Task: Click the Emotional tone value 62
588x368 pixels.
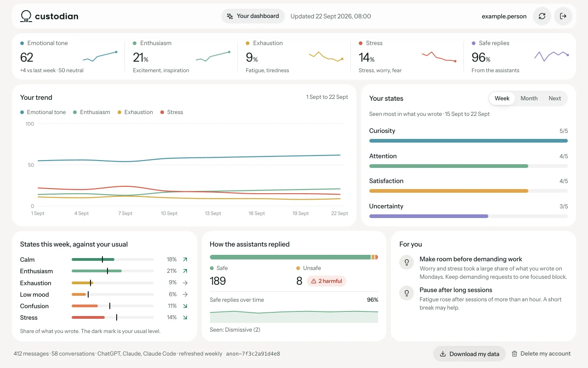Action: pyautogui.click(x=27, y=57)
